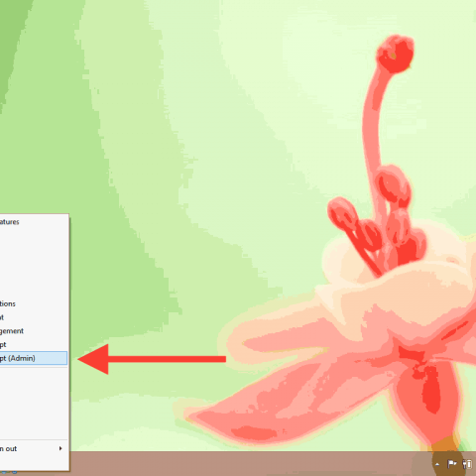This screenshot has width=476, height=476.
Task: Select the menu row just below Programs and Features
Action: [x=34, y=235]
